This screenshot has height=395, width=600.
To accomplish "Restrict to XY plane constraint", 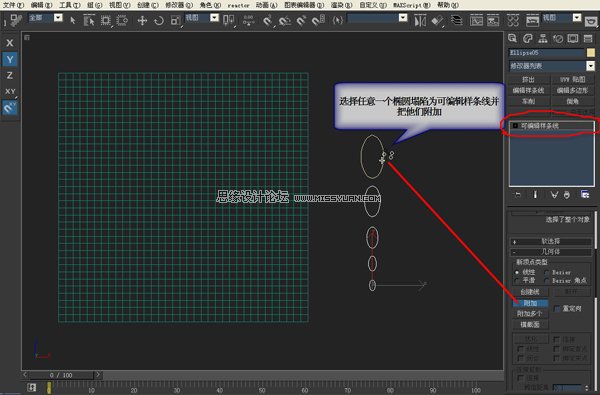I will coord(10,91).
